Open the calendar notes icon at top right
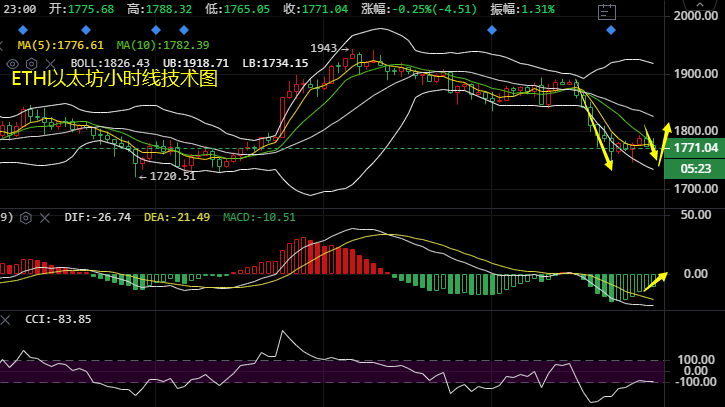The image size is (725, 407). [x=606, y=12]
